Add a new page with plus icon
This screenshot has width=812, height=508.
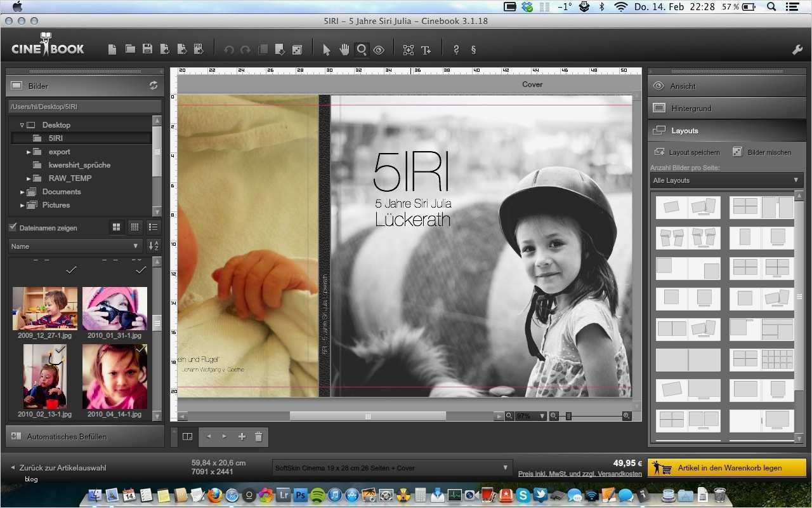pyautogui.click(x=242, y=437)
